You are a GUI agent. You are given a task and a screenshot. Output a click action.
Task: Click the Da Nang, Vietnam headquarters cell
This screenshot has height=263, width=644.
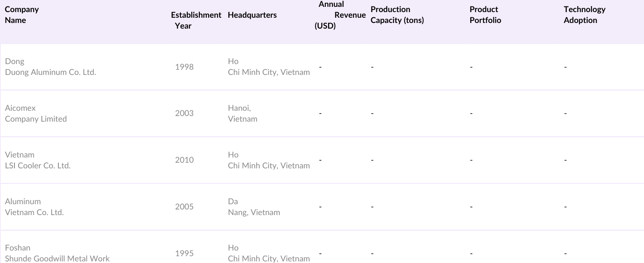(x=254, y=207)
